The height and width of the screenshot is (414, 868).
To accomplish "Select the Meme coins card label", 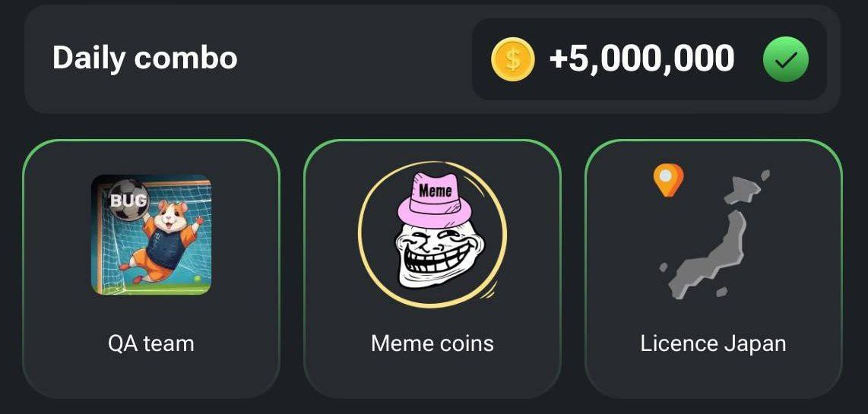I will (432, 343).
